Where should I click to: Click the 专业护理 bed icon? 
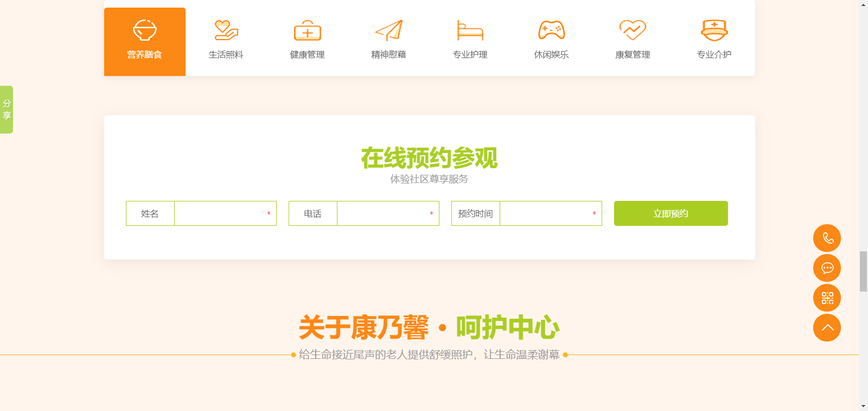click(x=470, y=30)
